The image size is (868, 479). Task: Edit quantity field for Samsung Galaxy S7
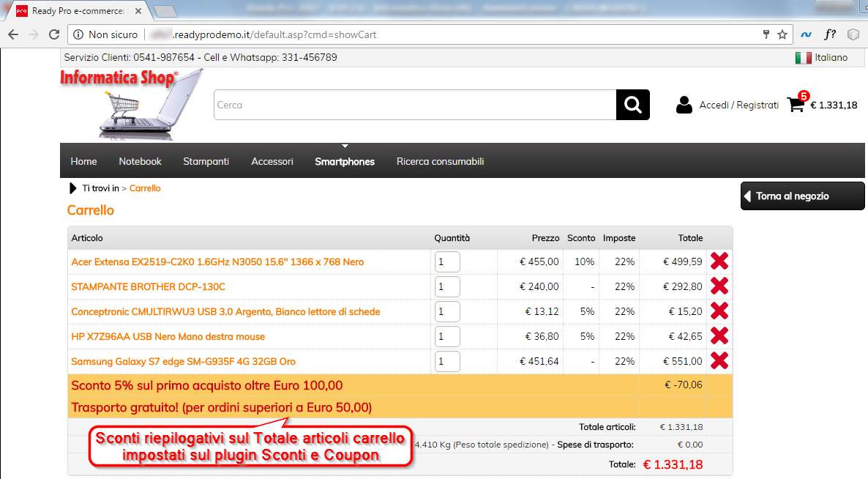coord(447,362)
